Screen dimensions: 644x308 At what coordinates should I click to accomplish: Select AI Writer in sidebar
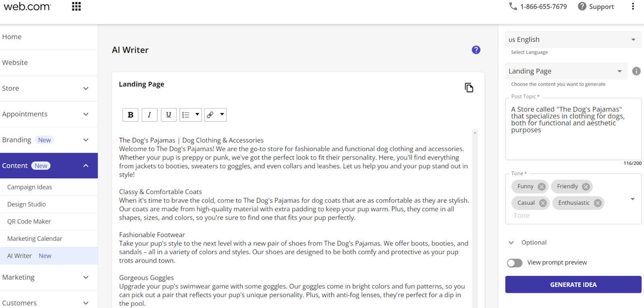[x=49, y=256]
